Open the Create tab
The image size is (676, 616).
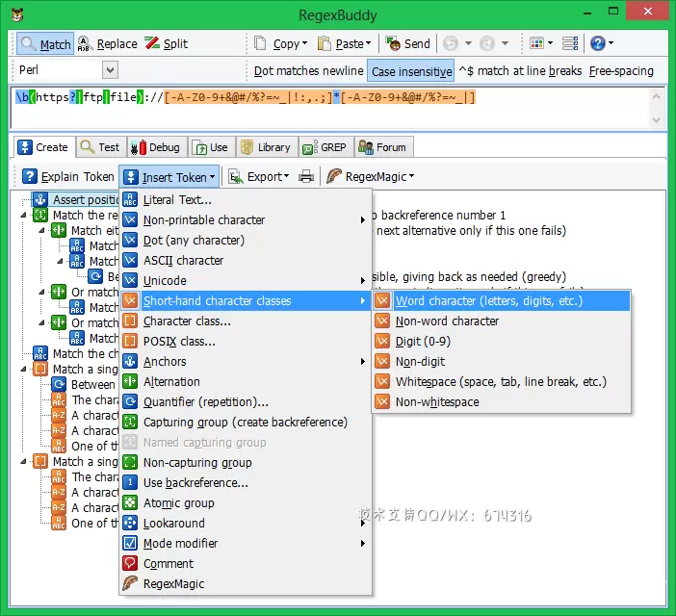click(x=43, y=147)
